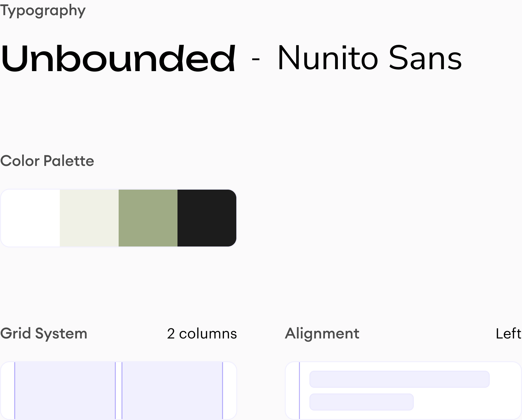Click the Grid System label
The height and width of the screenshot is (420, 522).
[44, 334]
